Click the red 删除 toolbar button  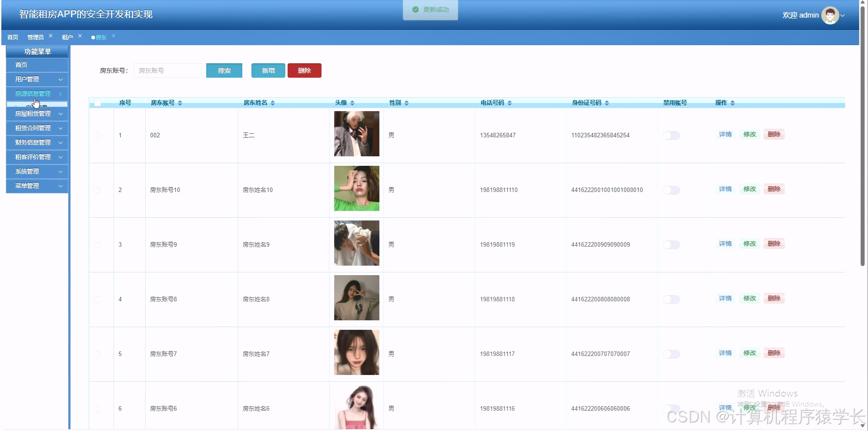304,70
